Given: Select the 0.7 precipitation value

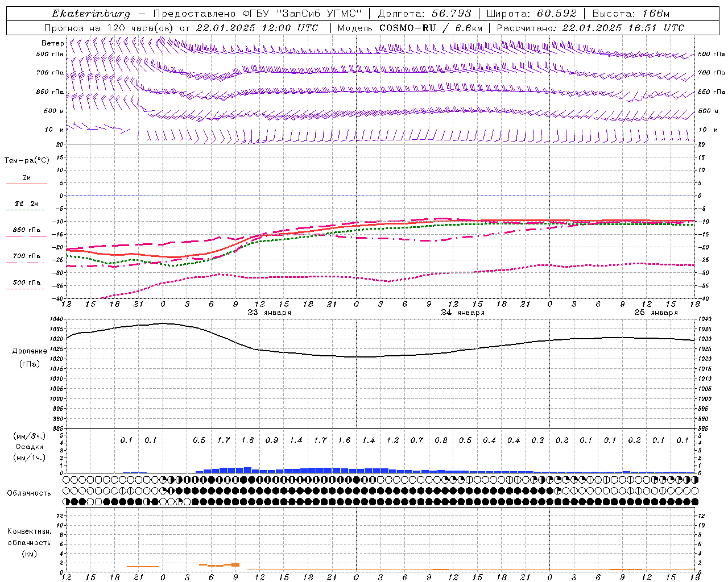Looking at the screenshot, I should [417, 440].
